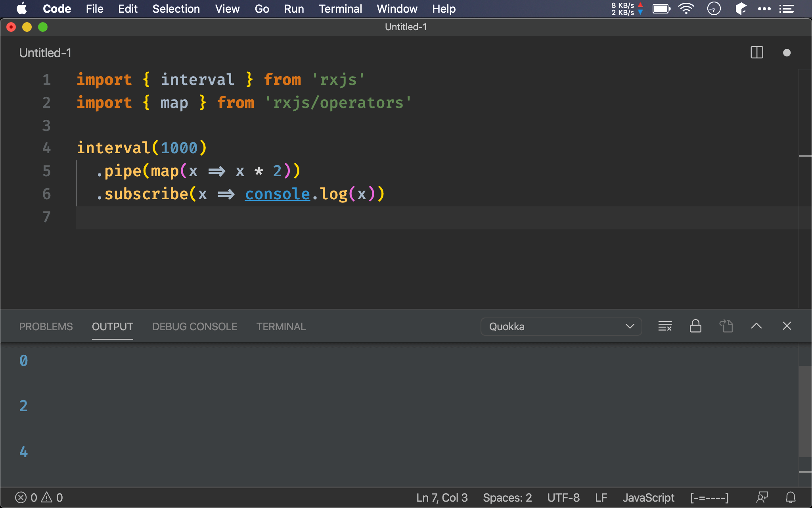The width and height of the screenshot is (812, 508).
Task: Open the View menu
Action: point(227,9)
